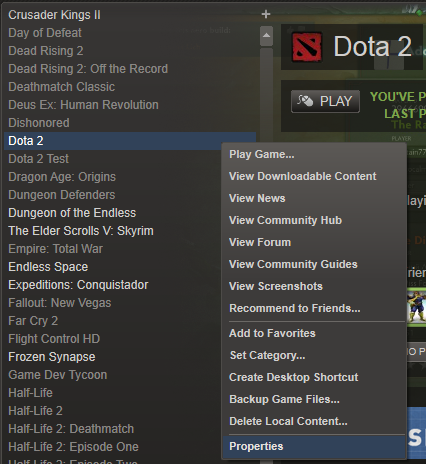This screenshot has width=426, height=464.
Task: Click the plus icon above the games list
Action: 266,14
